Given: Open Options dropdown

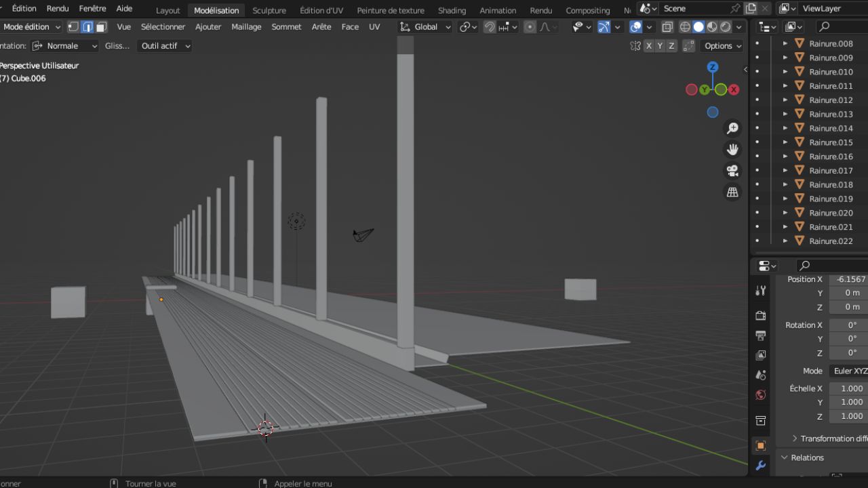Looking at the screenshot, I should pyautogui.click(x=723, y=46).
